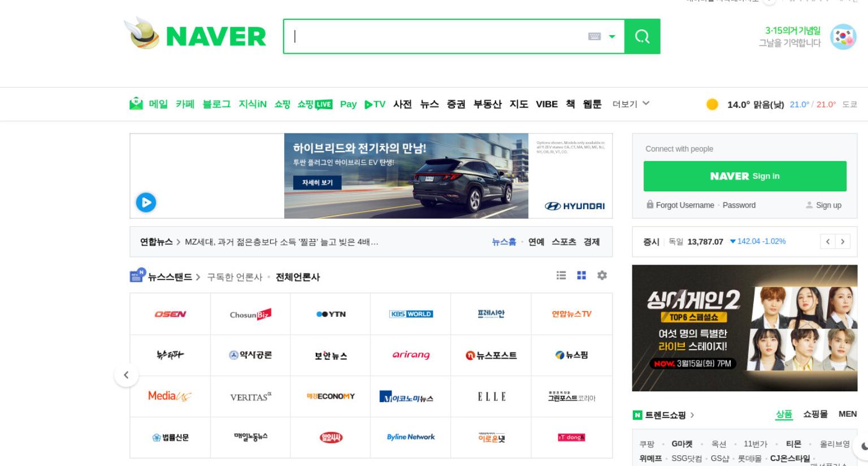The width and height of the screenshot is (868, 466).
Task: Open G마켓 shopping mall link
Action: (x=682, y=444)
